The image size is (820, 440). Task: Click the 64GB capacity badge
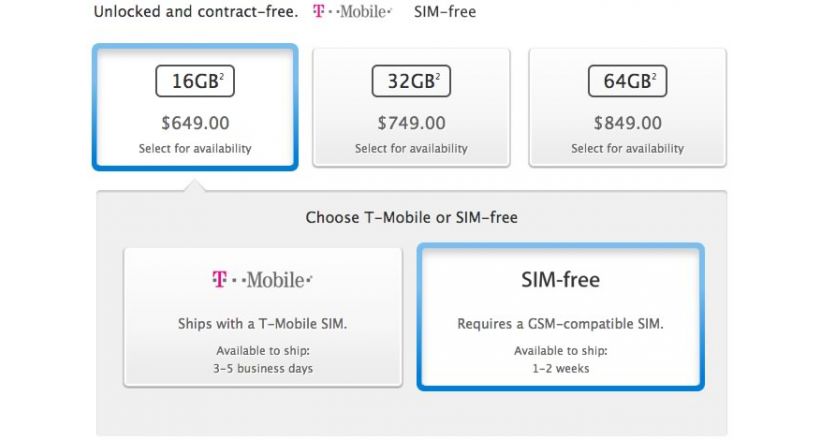click(x=628, y=81)
